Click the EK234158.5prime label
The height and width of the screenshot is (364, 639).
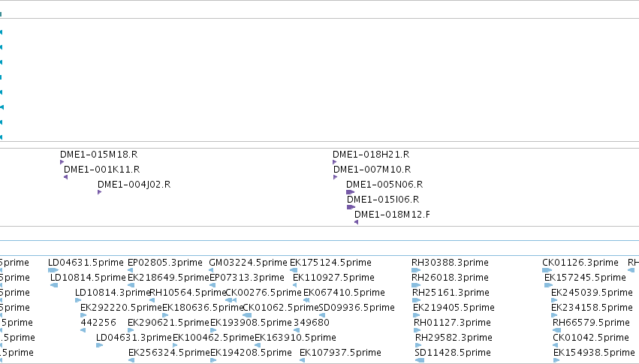pyautogui.click(x=592, y=308)
